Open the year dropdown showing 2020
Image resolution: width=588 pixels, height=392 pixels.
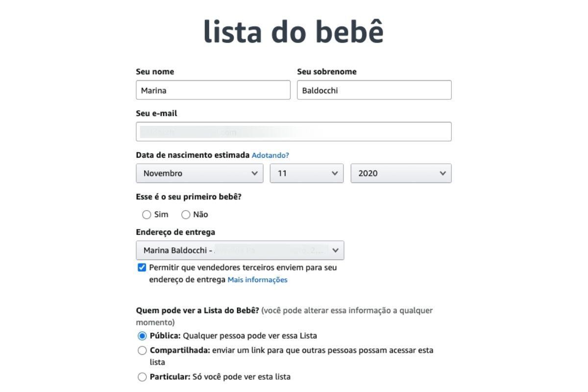(401, 173)
